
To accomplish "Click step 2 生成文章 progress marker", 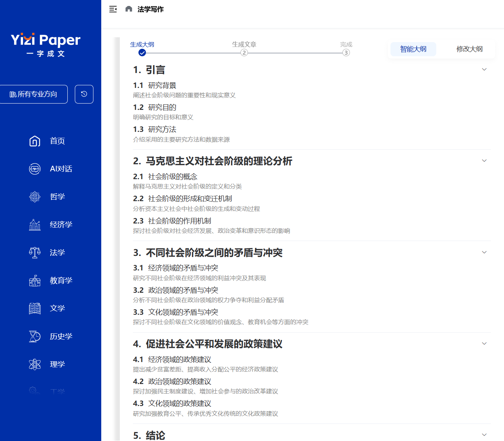I will click(244, 53).
